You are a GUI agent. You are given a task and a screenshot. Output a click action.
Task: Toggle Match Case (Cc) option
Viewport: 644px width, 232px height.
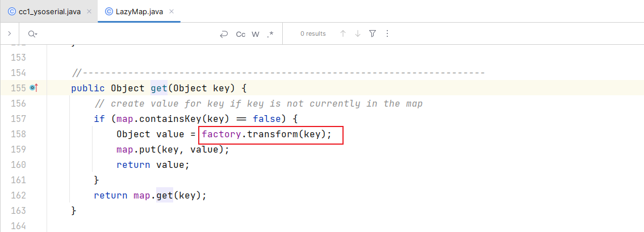coord(241,34)
